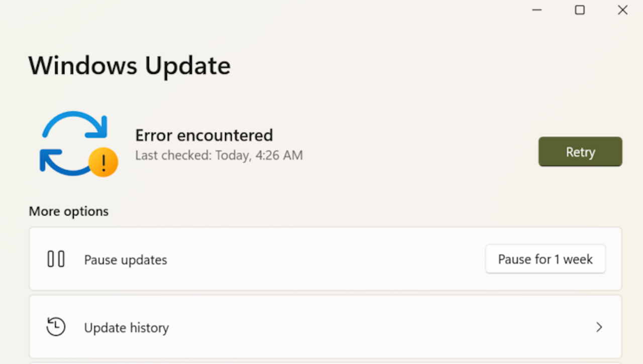Click the Last checked timestamp text
The image size is (643, 364).
pyautogui.click(x=219, y=155)
